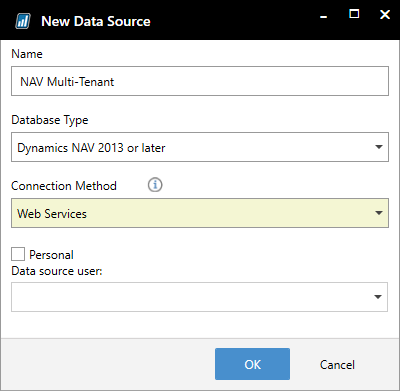Click the Connection Method label text
The width and height of the screenshot is (400, 391).
click(64, 186)
